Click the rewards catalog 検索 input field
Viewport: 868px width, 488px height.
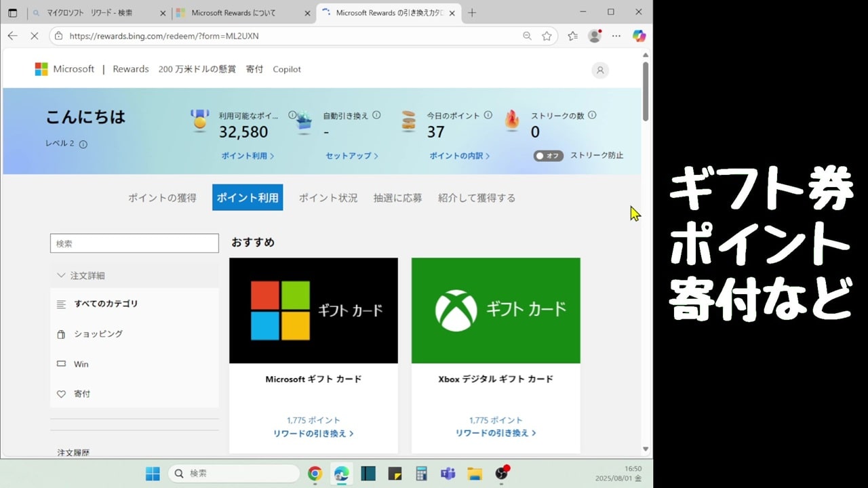134,243
